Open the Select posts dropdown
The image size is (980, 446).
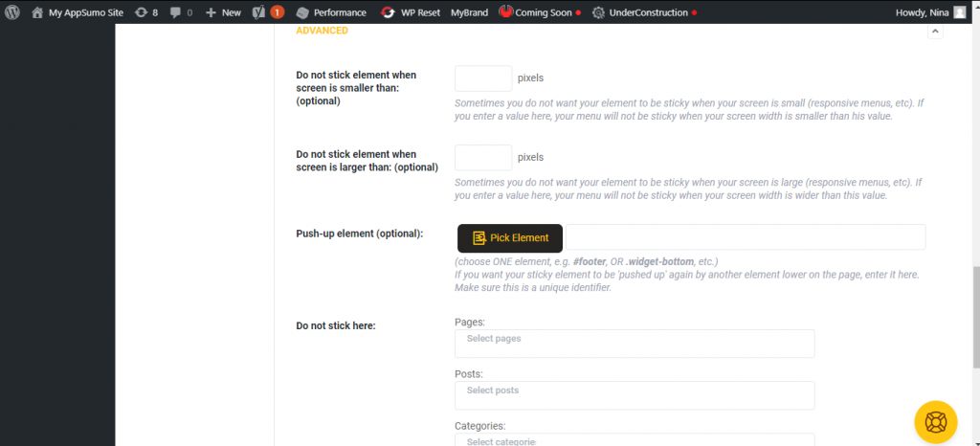635,395
